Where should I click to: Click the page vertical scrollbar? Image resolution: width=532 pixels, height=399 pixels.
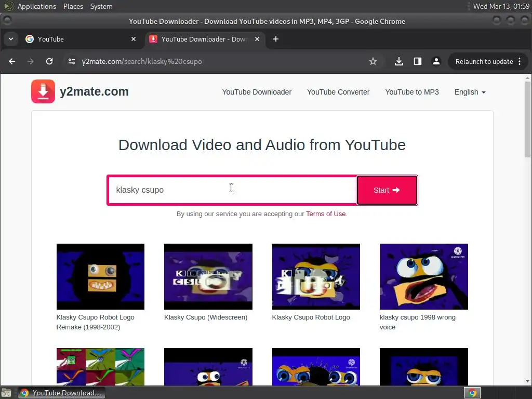[528, 119]
